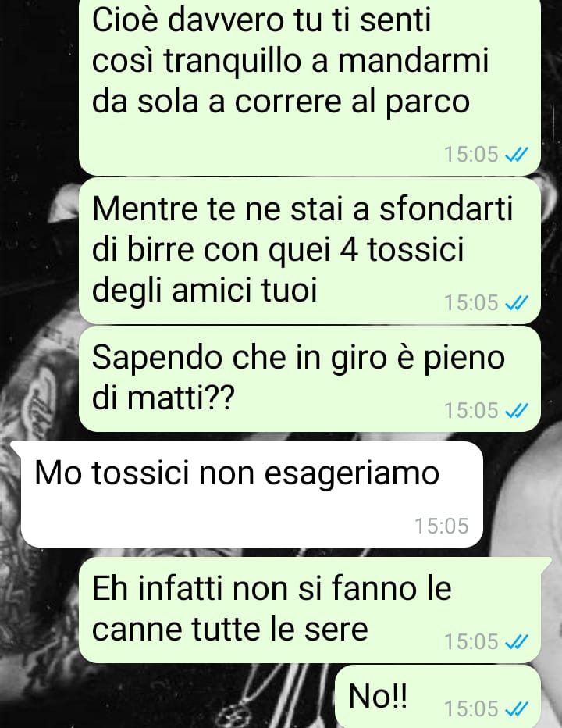This screenshot has width=562, height=728.
Task: Select the 'Eh infatti non si fanno le canne' bubble
Action: pyautogui.click(x=315, y=610)
